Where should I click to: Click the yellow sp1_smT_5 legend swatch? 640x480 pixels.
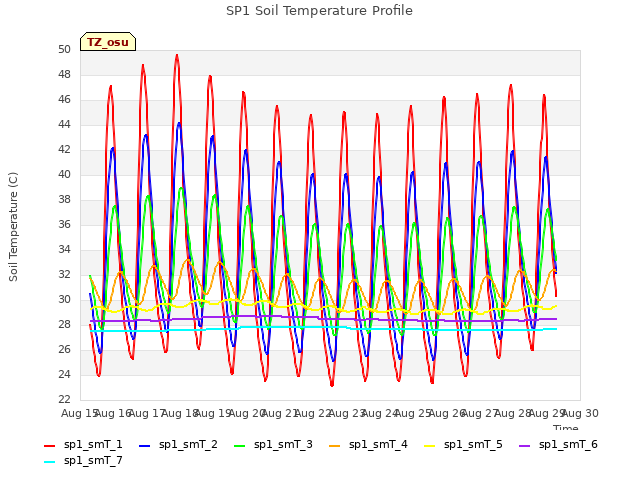429,446
